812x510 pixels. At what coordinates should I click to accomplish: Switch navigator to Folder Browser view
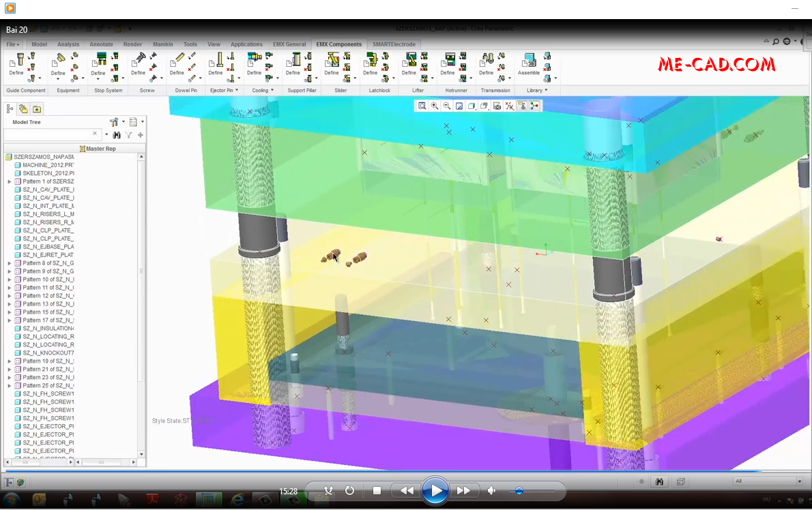[23, 109]
